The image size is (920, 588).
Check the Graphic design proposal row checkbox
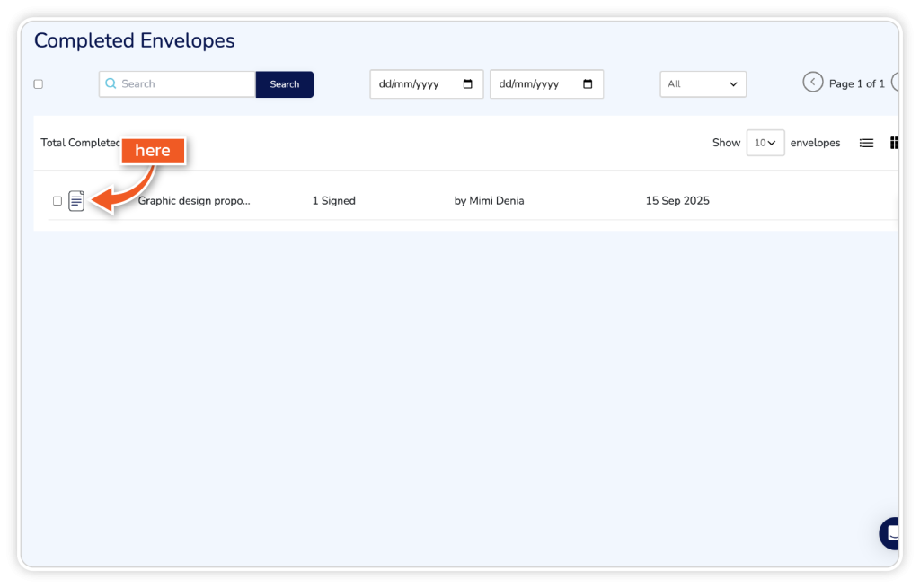click(x=57, y=201)
